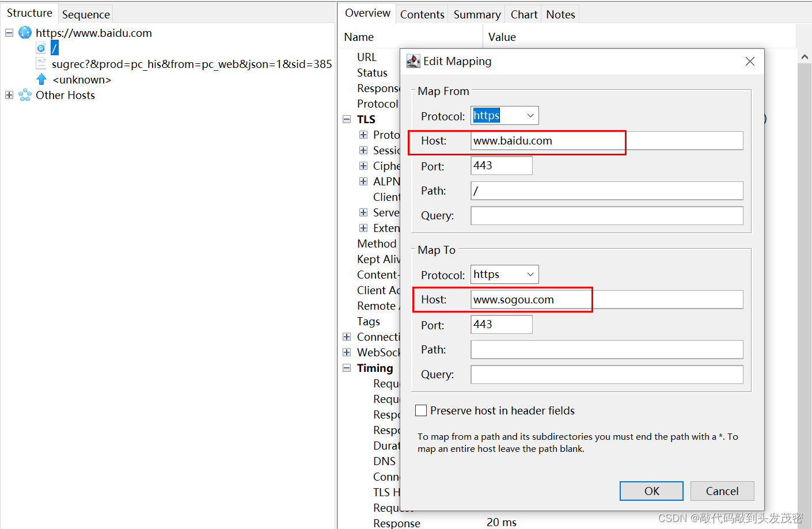
Task: Expand the Connection row
Action: [347, 337]
